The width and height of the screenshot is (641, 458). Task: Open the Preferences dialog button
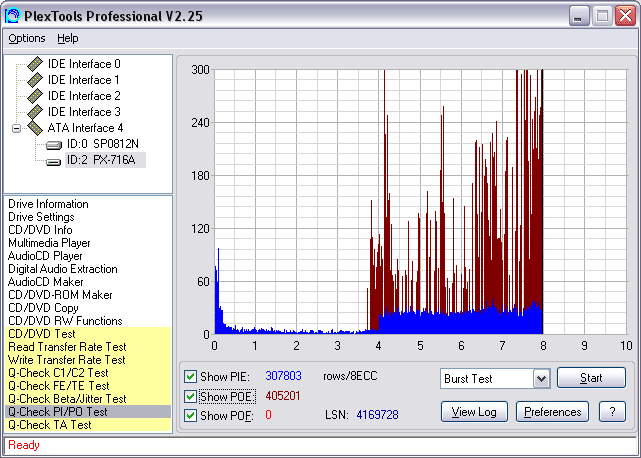coord(552,412)
